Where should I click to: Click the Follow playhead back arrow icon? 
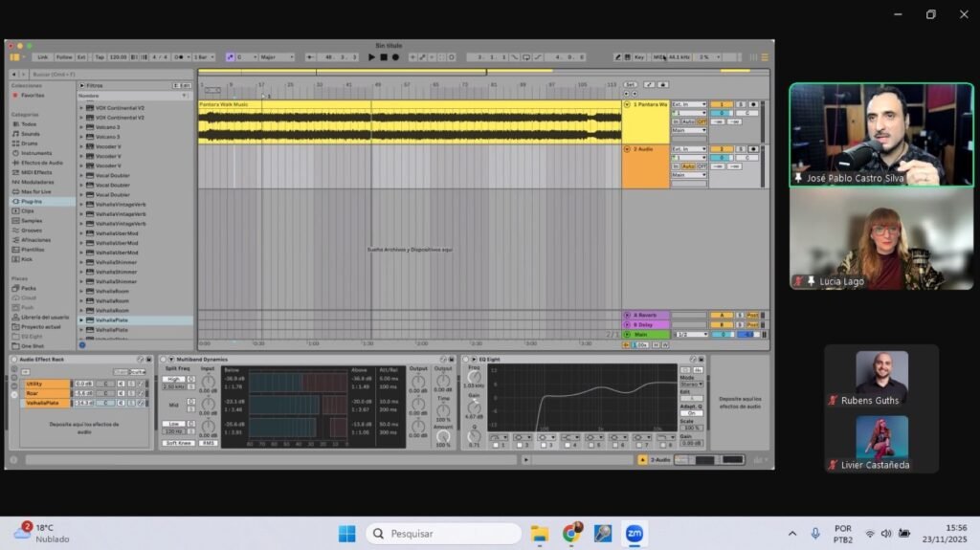(310, 56)
